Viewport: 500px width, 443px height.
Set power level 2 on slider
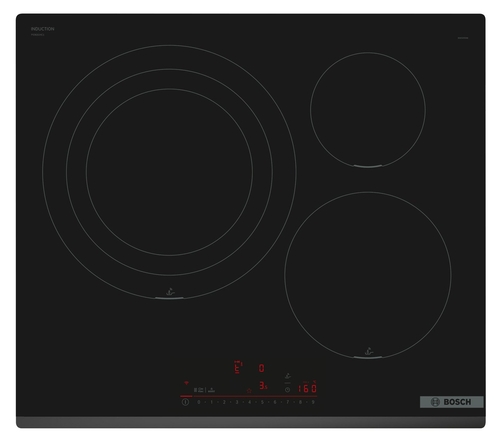pyautogui.click(x=224, y=402)
